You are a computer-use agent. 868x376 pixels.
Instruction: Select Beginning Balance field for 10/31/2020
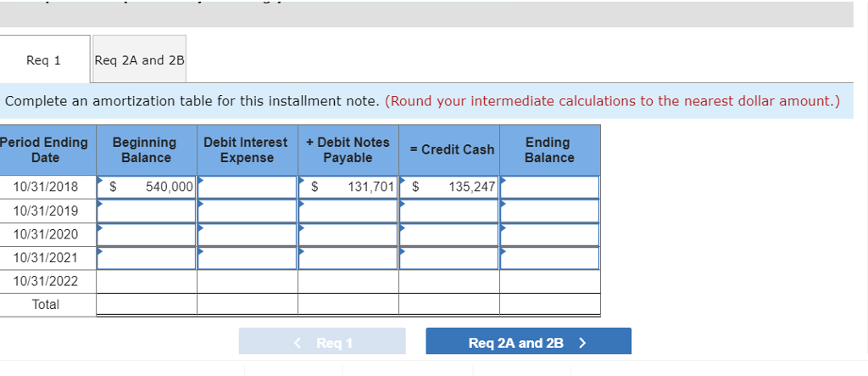click(x=146, y=234)
